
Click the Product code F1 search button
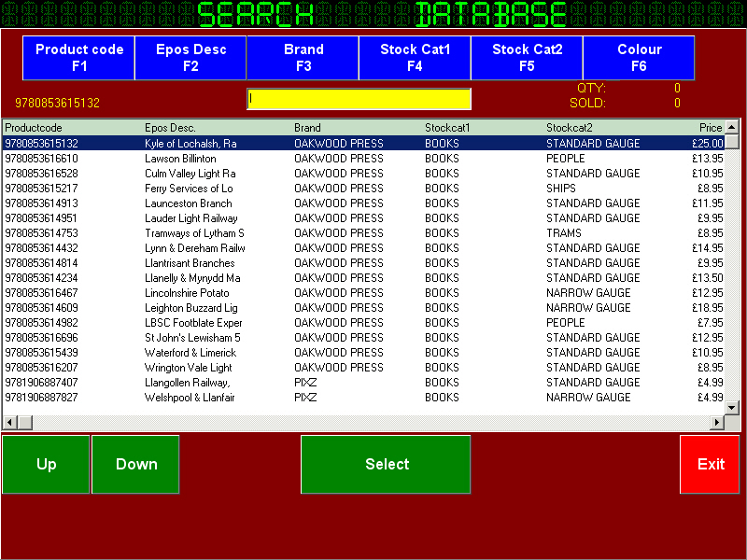pyautogui.click(x=79, y=58)
